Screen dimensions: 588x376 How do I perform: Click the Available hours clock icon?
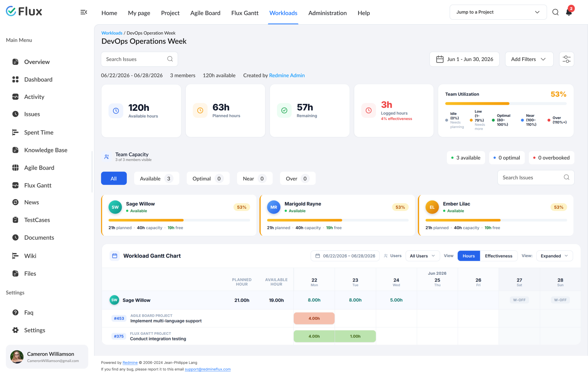click(116, 111)
